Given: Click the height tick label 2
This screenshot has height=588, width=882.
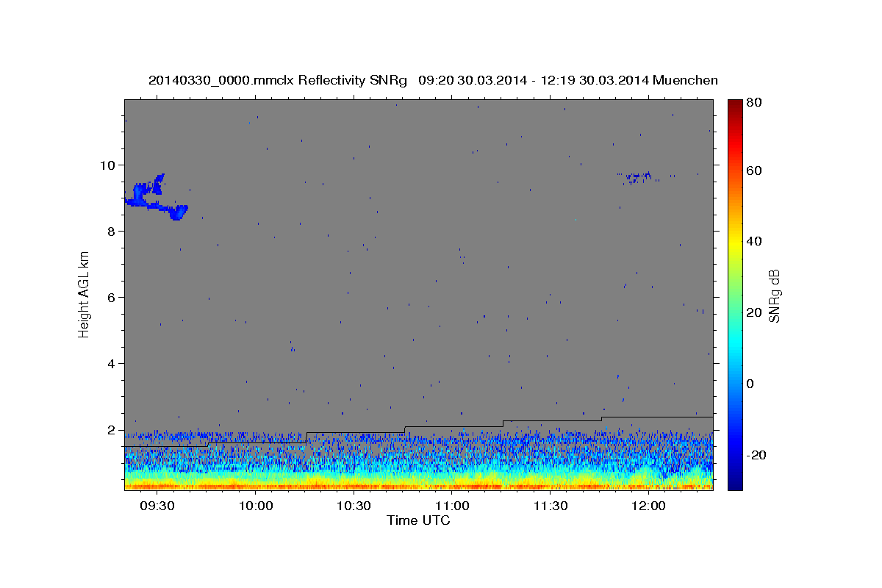Looking at the screenshot, I should (112, 430).
